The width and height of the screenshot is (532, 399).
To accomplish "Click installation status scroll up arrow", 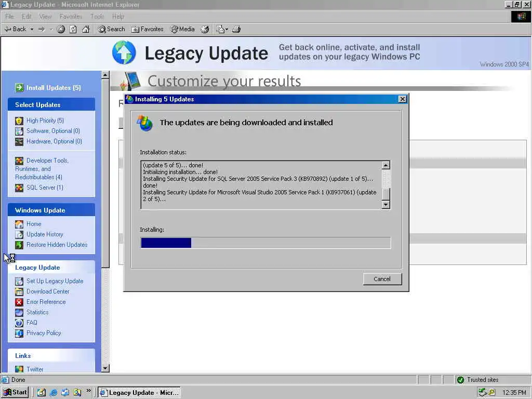I will click(x=386, y=165).
